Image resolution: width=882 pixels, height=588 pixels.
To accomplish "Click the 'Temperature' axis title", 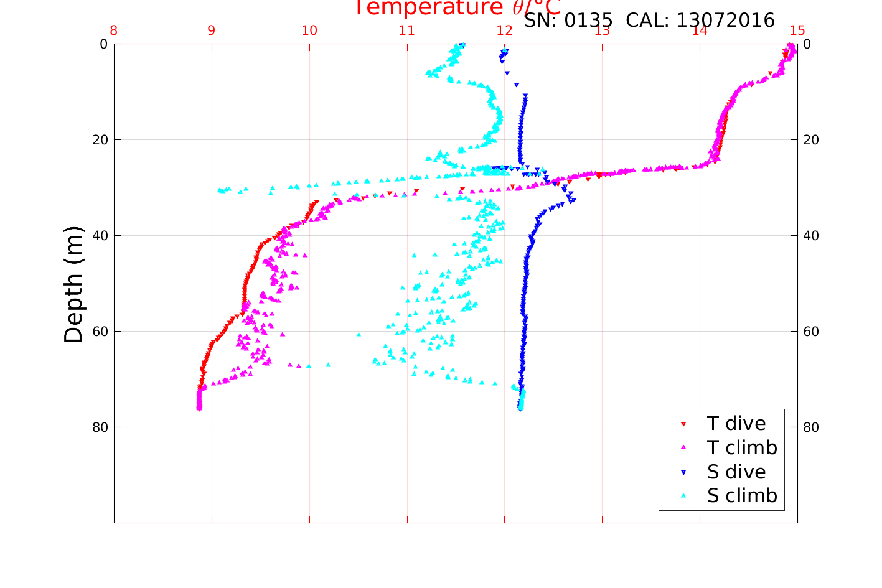I will [x=457, y=7].
